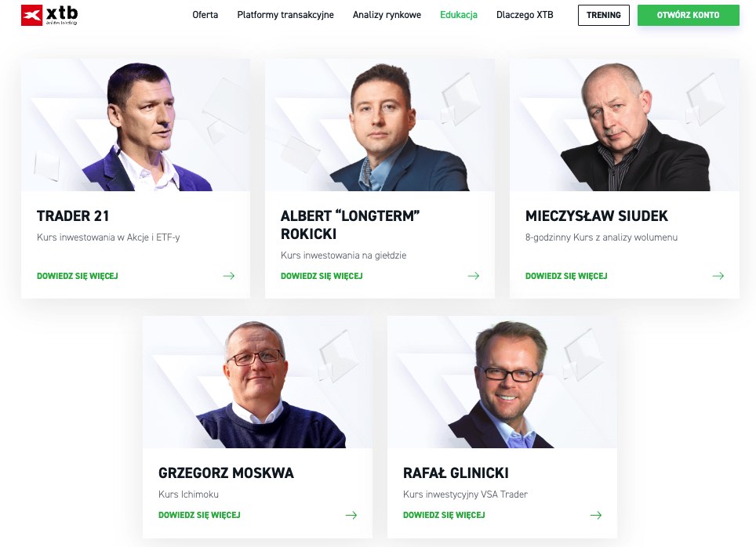Click Dowiedz się więcej under Grzegorz Moskwa

[199, 515]
